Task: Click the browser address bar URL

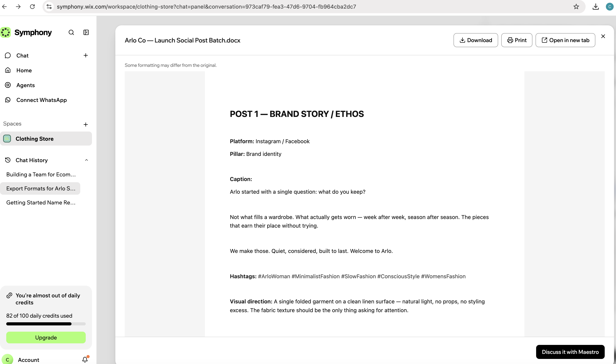Action: click(207, 7)
